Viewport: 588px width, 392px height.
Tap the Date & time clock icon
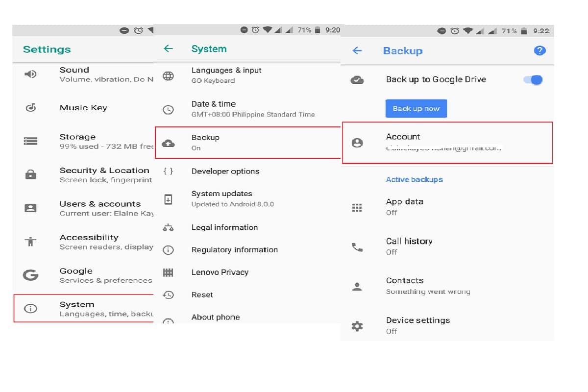pos(168,110)
